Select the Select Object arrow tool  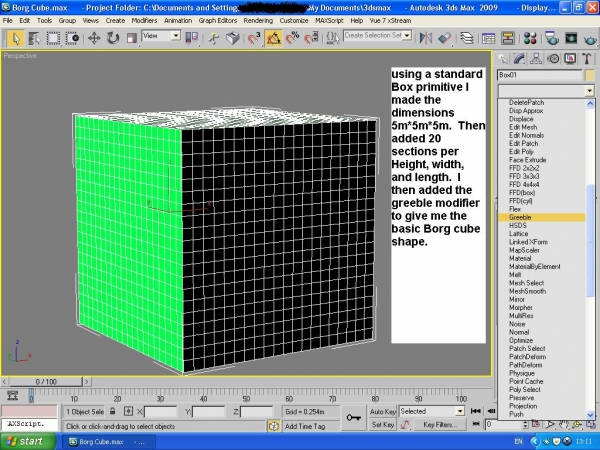click(x=16, y=38)
